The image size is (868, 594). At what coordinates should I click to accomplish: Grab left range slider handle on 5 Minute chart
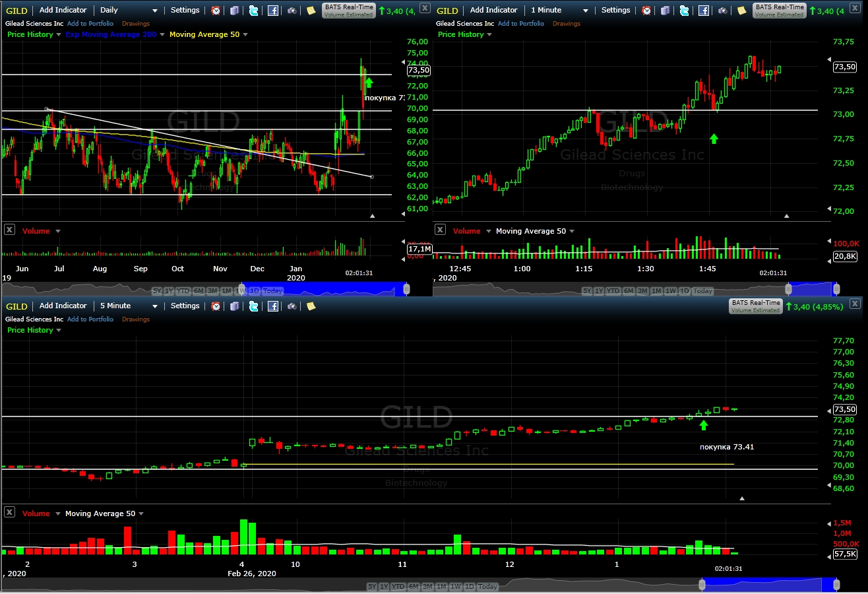[701, 585]
